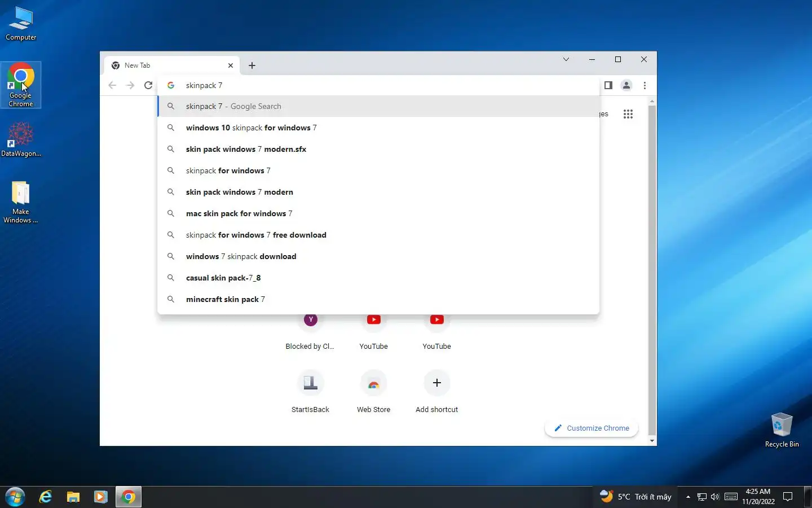812x508 pixels.
Task: Select minecraft skin pack 7 suggestion
Action: click(378, 299)
